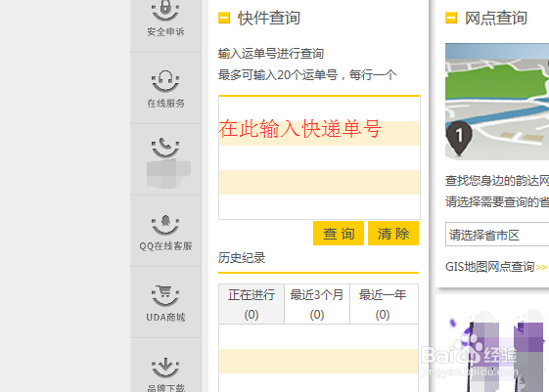Open 品牌下载 download icon
The image size is (549, 392).
click(165, 368)
